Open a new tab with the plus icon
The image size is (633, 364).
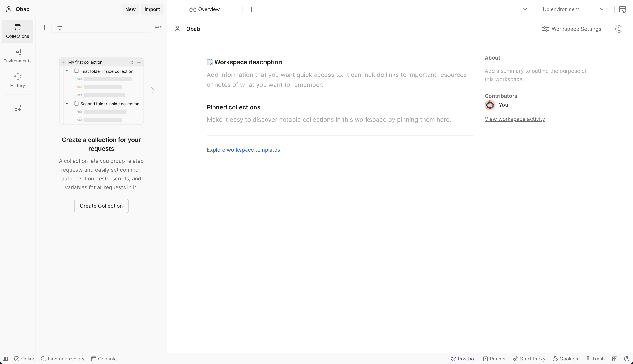pyautogui.click(x=251, y=9)
